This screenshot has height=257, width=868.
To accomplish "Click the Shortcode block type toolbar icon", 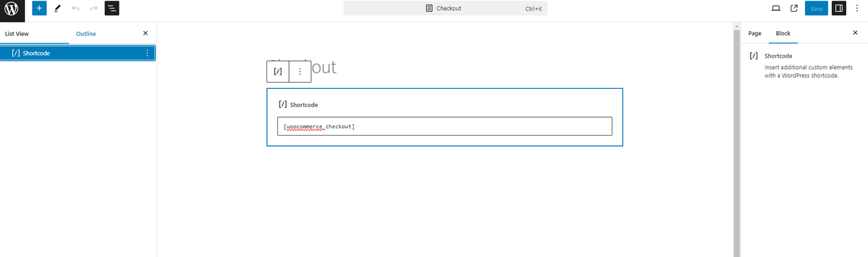I will pyautogui.click(x=277, y=71).
